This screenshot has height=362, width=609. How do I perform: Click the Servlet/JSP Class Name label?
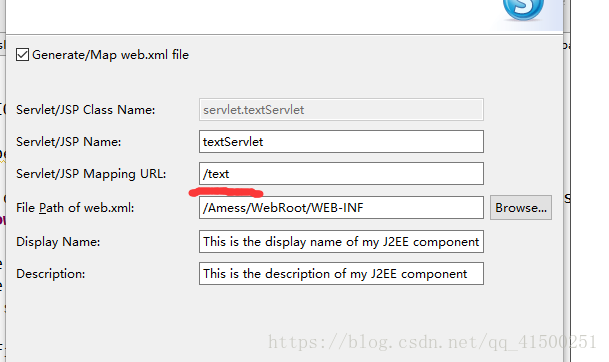tap(85, 110)
